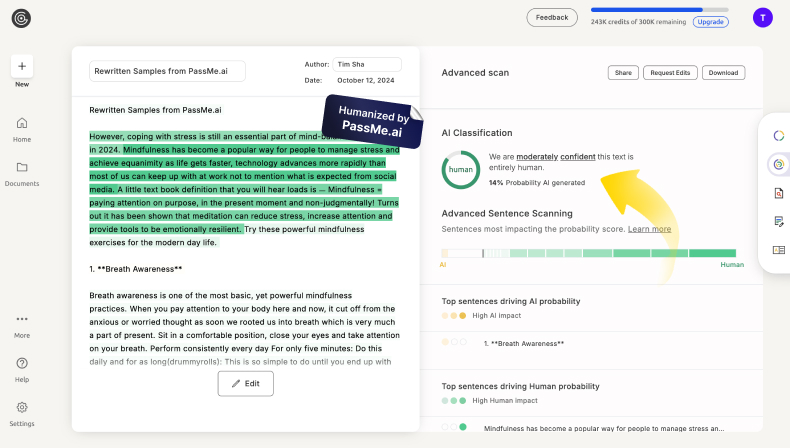Open the bottom card-view icon in right panel
790x448 pixels.
click(x=778, y=250)
